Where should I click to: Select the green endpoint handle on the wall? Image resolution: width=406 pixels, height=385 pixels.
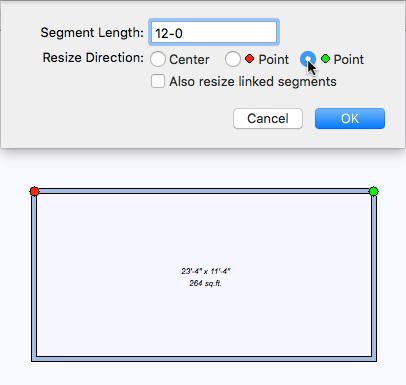click(374, 191)
